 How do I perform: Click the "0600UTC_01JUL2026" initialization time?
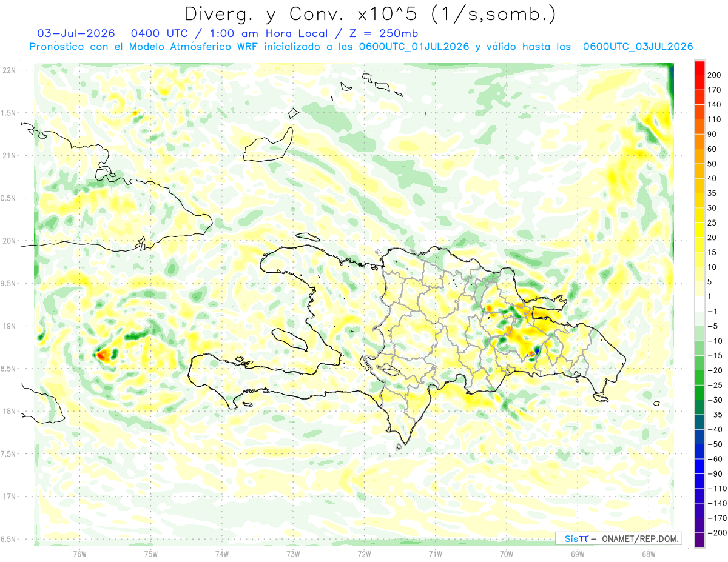point(414,47)
